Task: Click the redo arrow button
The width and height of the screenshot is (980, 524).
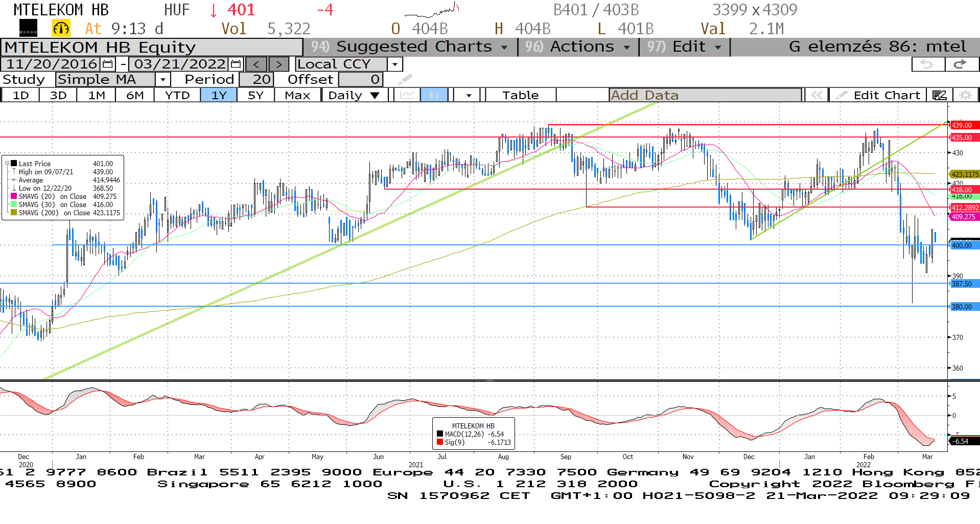Action: (962, 64)
